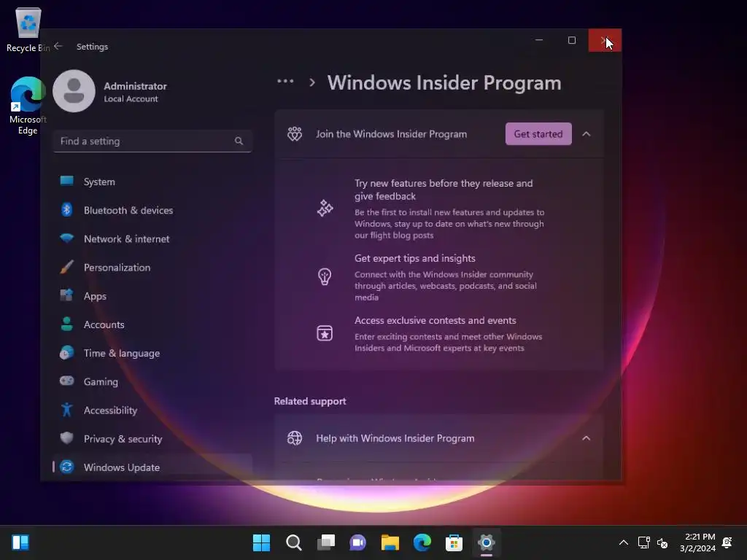Open Recycle Bin desktop icon
The image size is (747, 560).
(x=28, y=29)
